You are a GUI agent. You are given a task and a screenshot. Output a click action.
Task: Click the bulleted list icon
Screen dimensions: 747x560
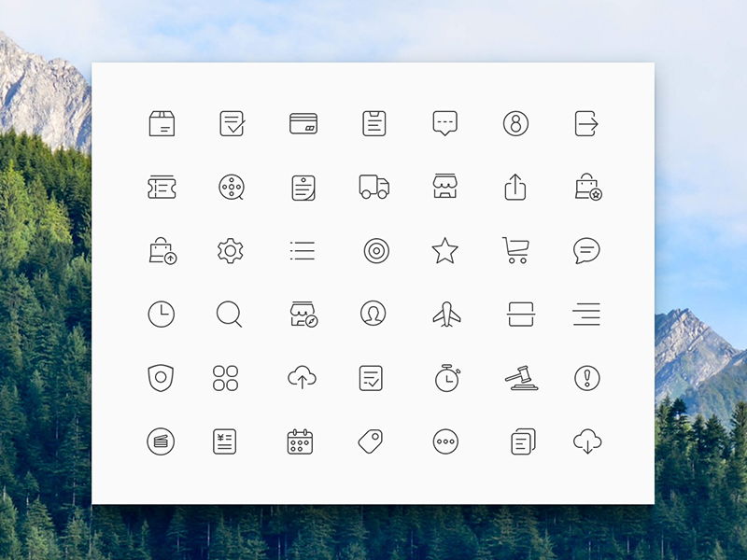[x=303, y=251]
